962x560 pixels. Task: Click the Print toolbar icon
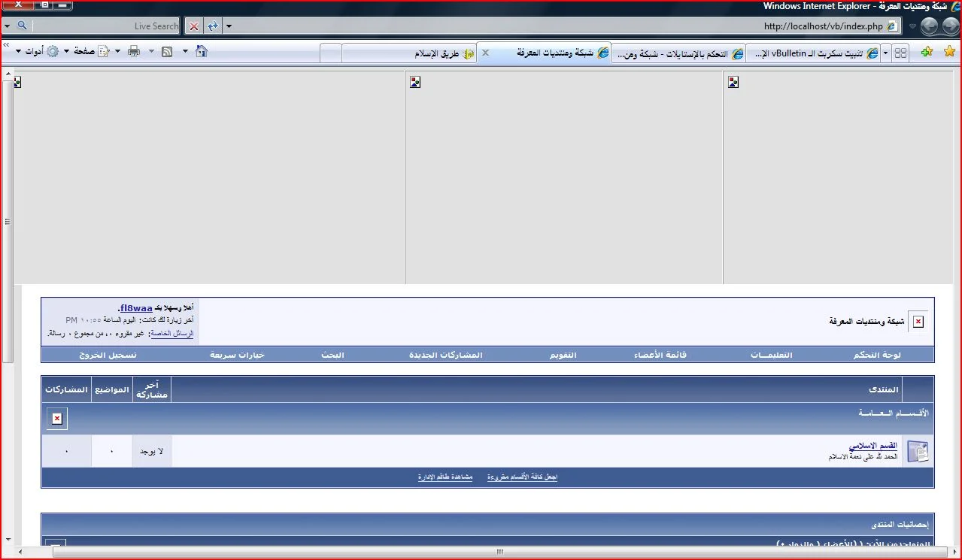click(x=134, y=52)
